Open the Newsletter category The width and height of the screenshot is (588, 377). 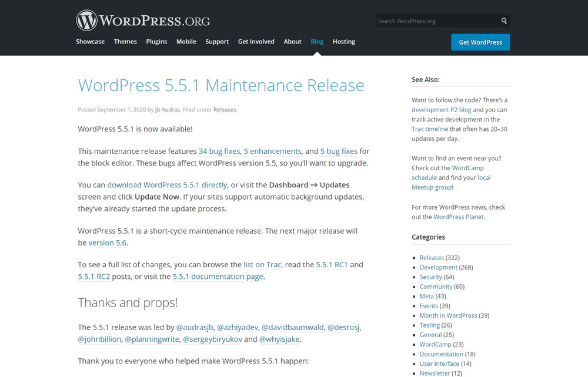[435, 373]
